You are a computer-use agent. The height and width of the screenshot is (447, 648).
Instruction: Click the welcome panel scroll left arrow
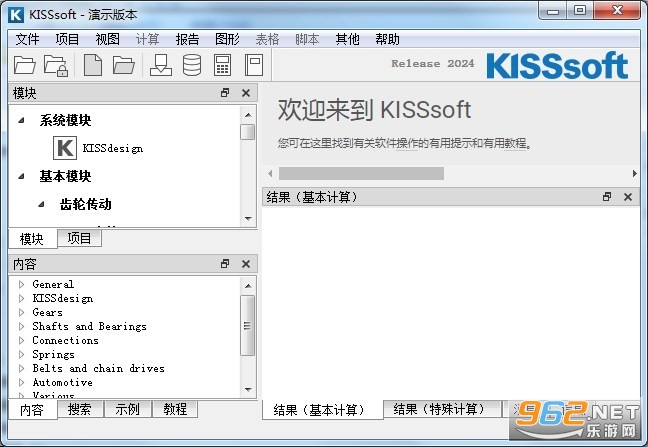pos(270,173)
